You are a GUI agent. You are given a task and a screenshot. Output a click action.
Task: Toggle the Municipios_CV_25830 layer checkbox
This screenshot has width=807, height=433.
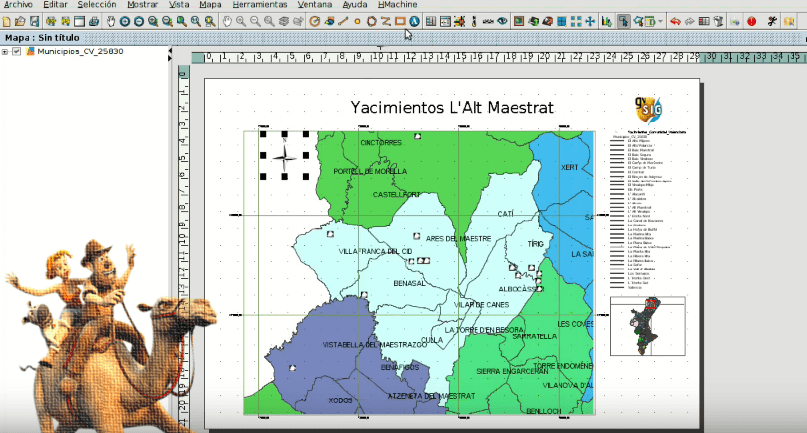[17, 51]
